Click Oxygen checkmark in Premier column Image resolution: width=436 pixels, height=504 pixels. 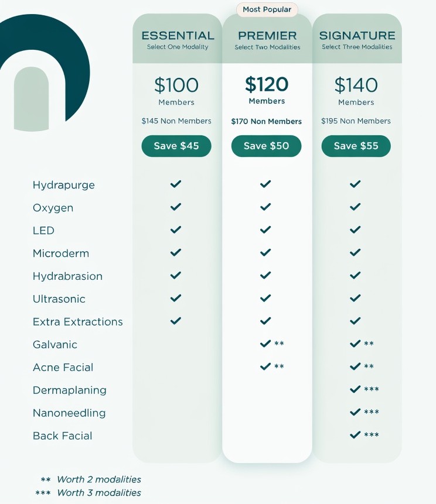click(265, 207)
